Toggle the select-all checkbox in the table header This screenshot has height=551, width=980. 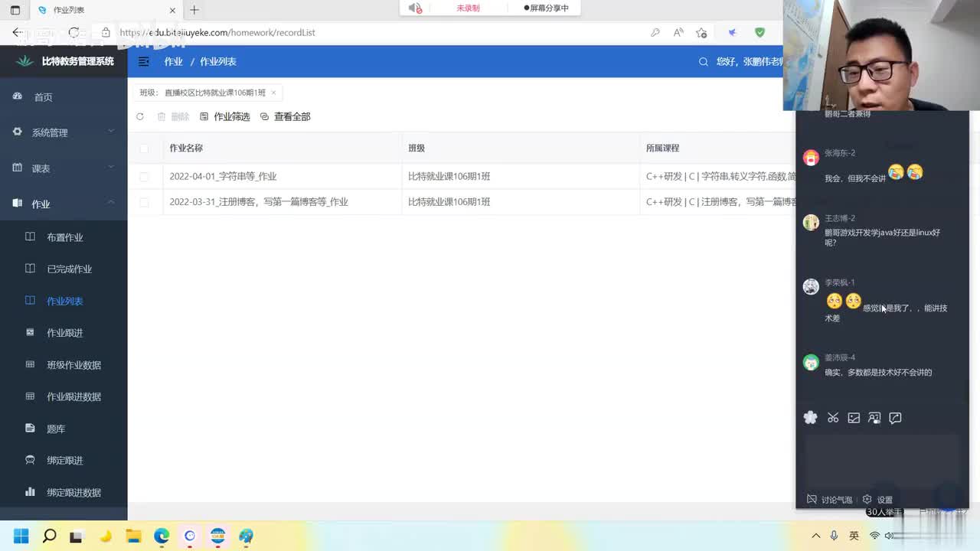pyautogui.click(x=144, y=148)
